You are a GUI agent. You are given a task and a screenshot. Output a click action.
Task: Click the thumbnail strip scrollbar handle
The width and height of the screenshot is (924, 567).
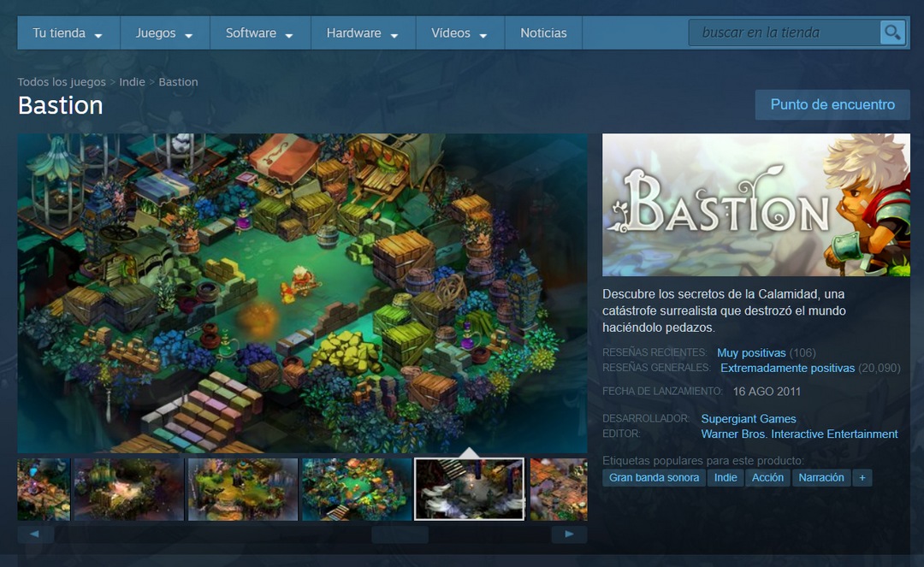tap(400, 534)
